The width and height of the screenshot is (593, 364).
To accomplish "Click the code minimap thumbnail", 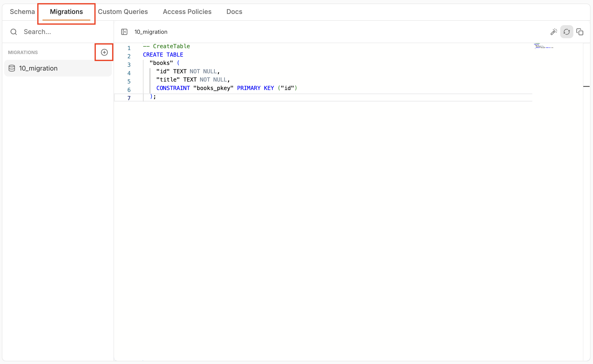I will (x=544, y=46).
